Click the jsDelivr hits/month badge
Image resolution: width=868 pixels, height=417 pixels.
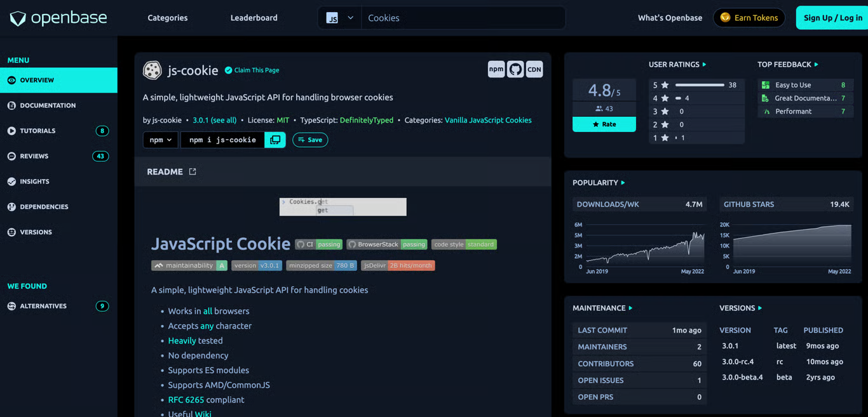(398, 265)
